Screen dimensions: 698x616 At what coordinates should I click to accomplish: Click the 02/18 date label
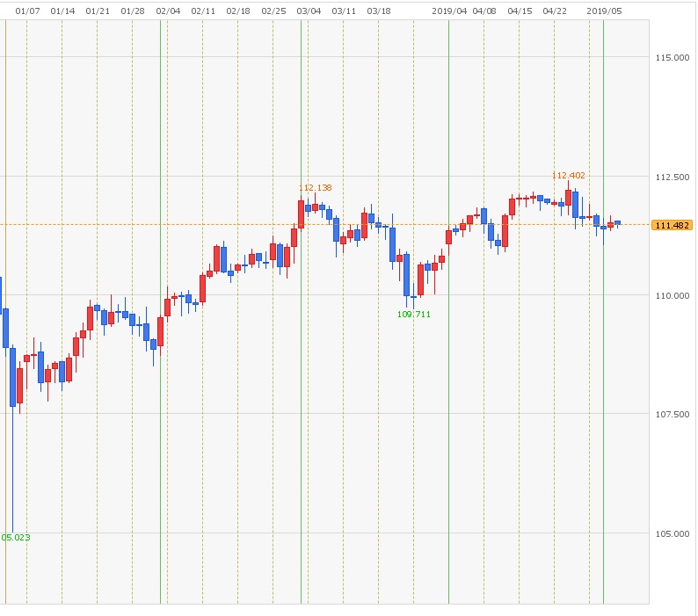coord(238,11)
